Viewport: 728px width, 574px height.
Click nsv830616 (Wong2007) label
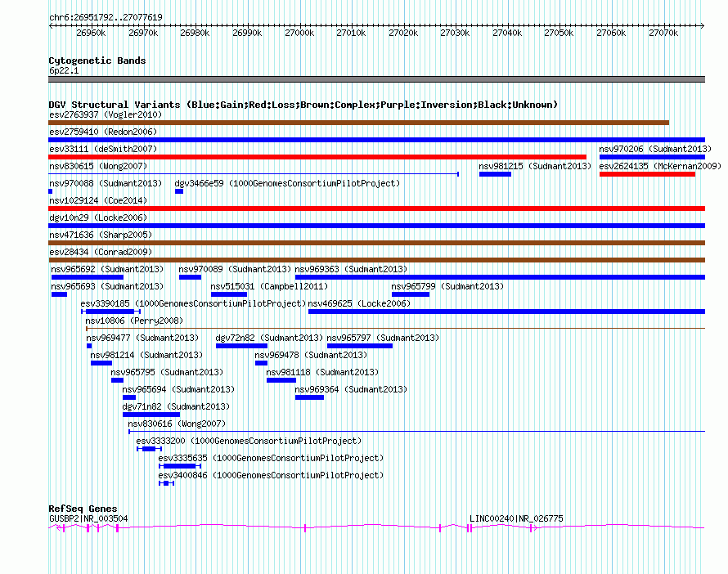pyautogui.click(x=177, y=424)
